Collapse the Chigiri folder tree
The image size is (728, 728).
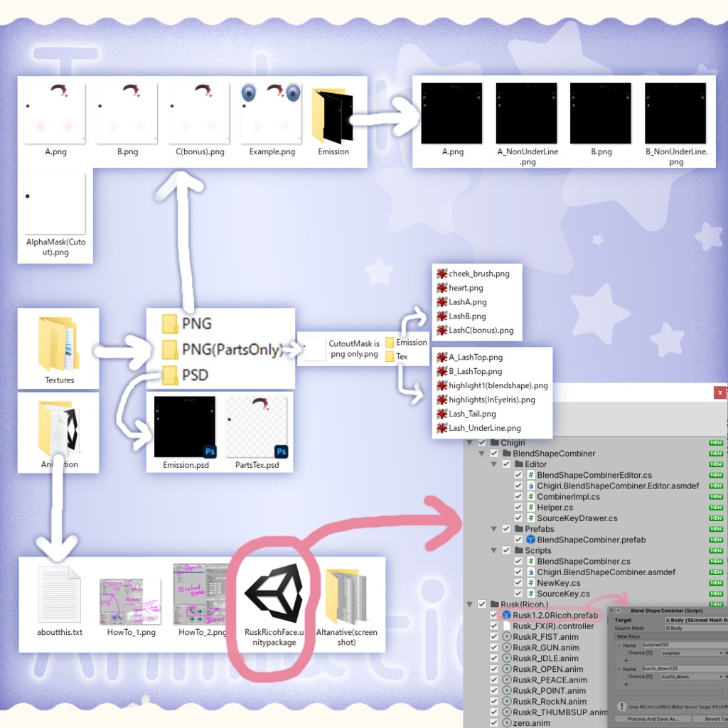(x=469, y=442)
